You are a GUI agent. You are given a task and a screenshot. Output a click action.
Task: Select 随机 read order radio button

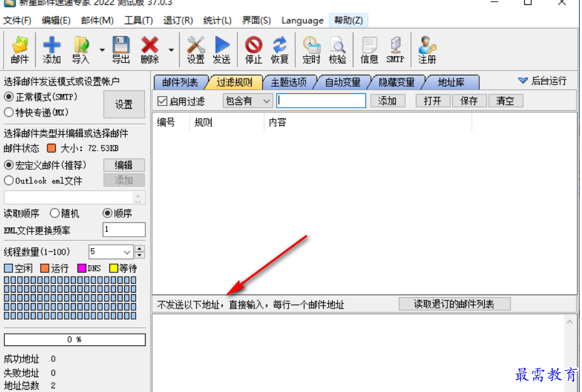pyautogui.click(x=55, y=213)
